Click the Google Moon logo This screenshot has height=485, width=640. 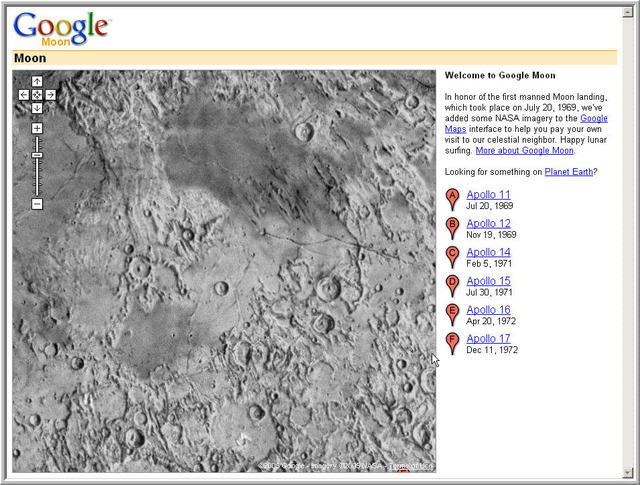click(x=62, y=29)
